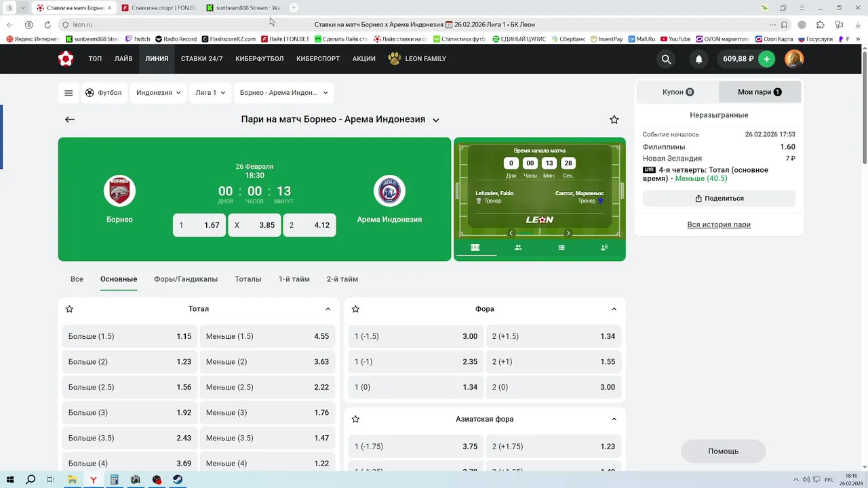
Task: Bookmark the page in address bar
Action: tap(784, 24)
